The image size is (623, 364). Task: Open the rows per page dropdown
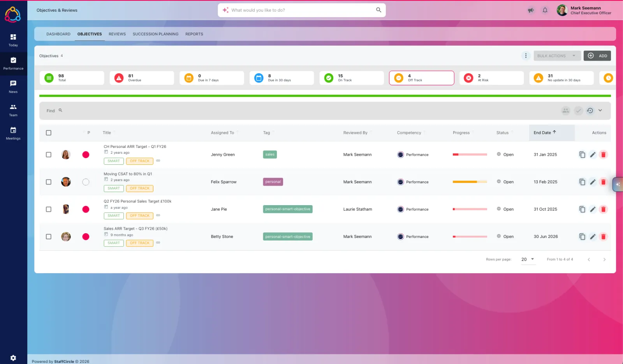[528, 259]
